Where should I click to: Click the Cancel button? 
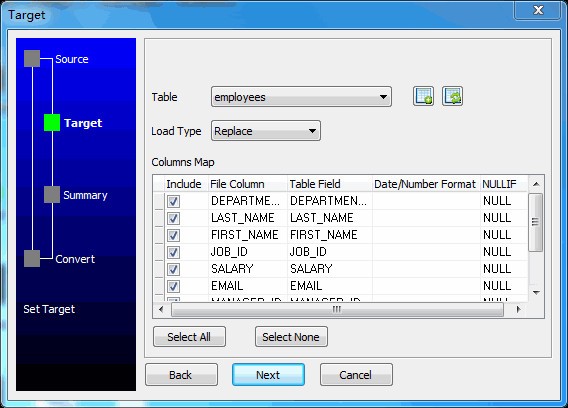click(x=356, y=375)
